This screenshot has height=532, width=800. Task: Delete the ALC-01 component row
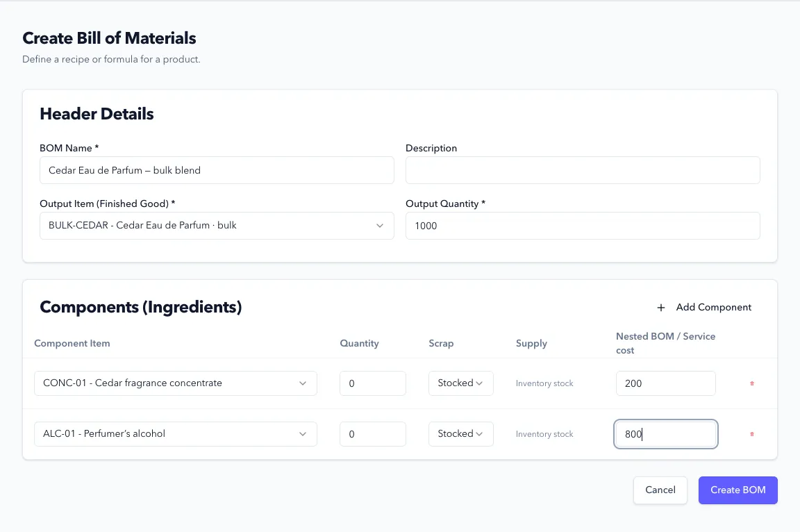tap(751, 434)
